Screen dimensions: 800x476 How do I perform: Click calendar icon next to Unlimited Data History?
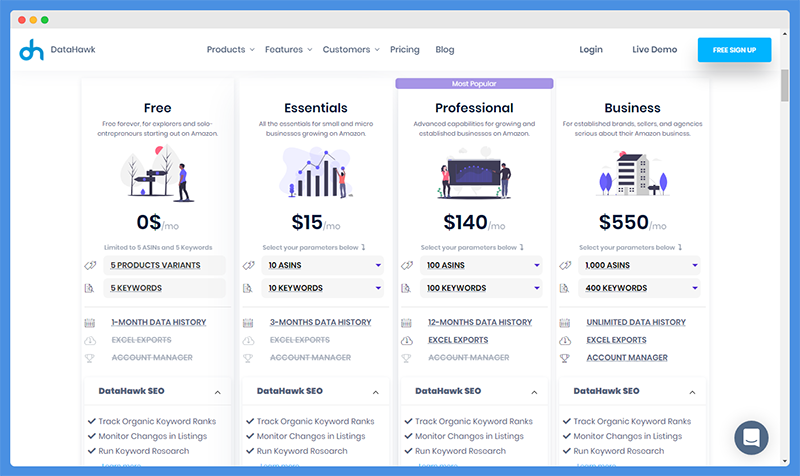point(564,322)
